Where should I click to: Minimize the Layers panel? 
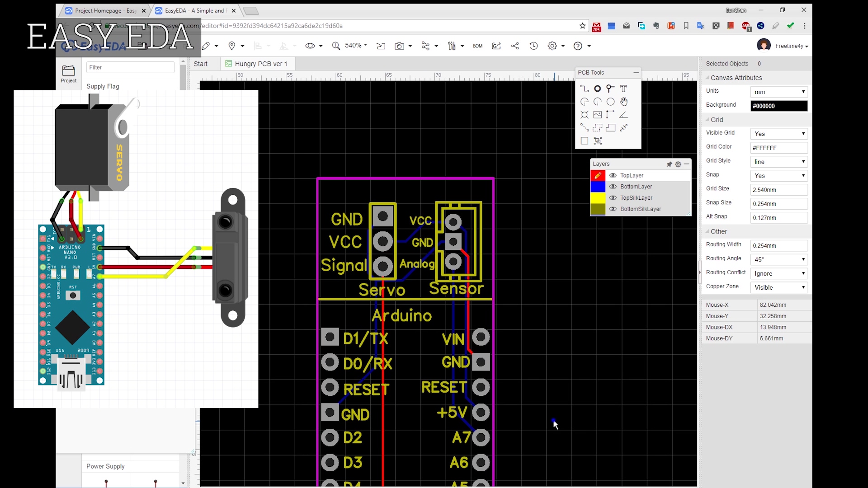[x=687, y=164]
